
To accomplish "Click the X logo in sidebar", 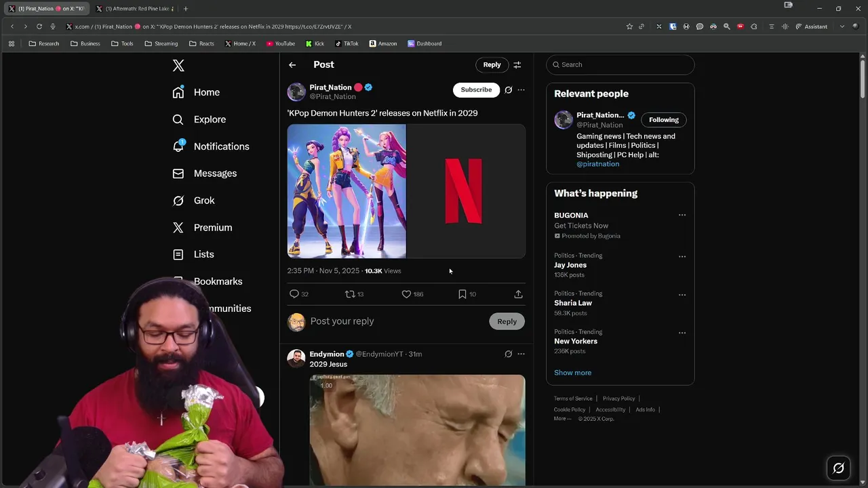I will coord(178,66).
